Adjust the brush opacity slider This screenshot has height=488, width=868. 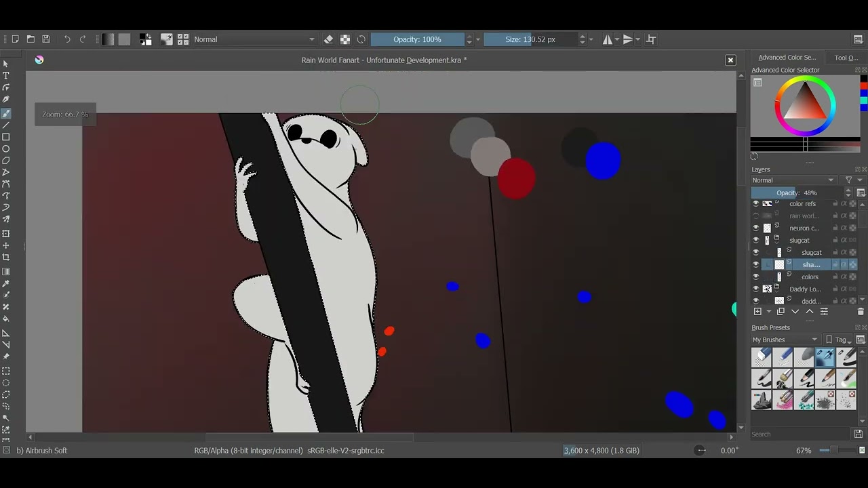[417, 39]
